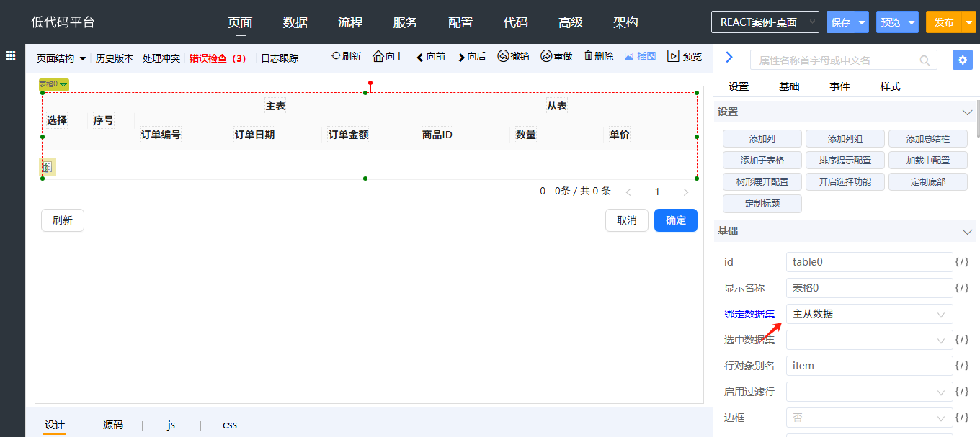Open 历史版本 link
The width and height of the screenshot is (980, 437).
[x=115, y=58]
